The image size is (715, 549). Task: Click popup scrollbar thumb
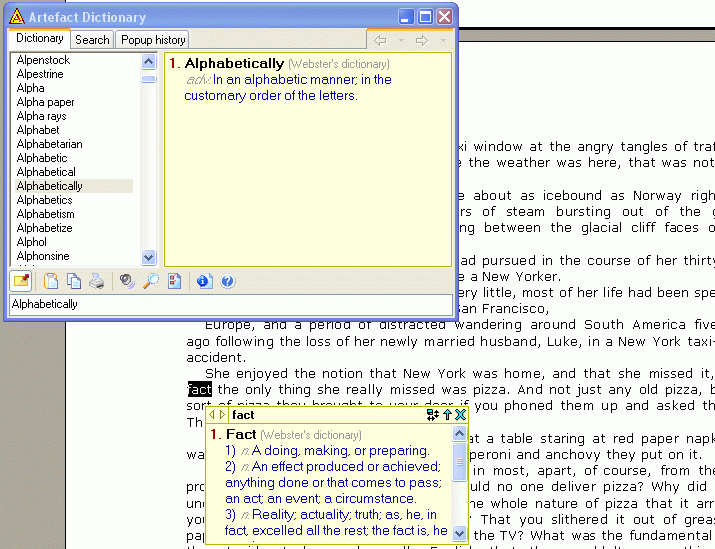[459, 462]
